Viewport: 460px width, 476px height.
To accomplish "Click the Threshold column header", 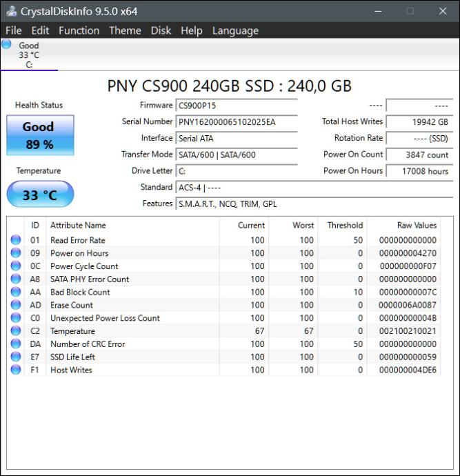I will (342, 226).
